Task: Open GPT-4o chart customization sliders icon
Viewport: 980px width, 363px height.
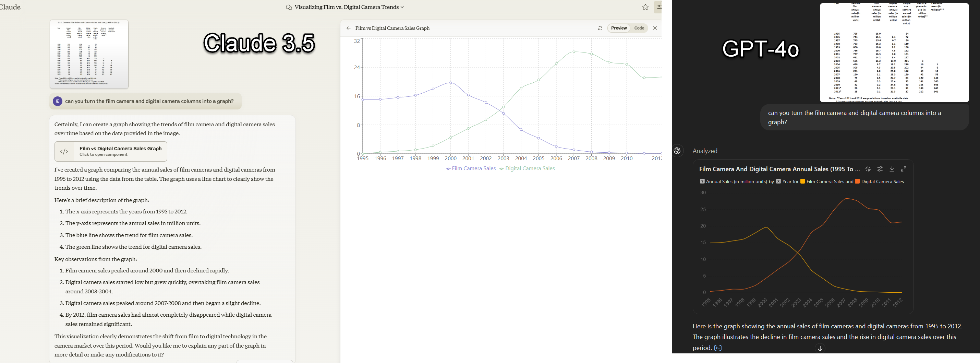Action: (880, 169)
